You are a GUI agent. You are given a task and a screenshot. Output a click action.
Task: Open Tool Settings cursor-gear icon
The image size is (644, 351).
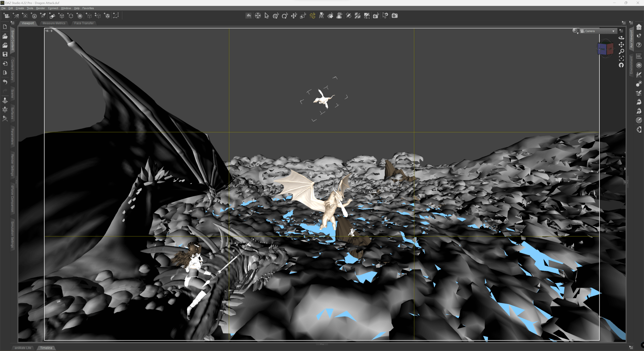pos(385,16)
